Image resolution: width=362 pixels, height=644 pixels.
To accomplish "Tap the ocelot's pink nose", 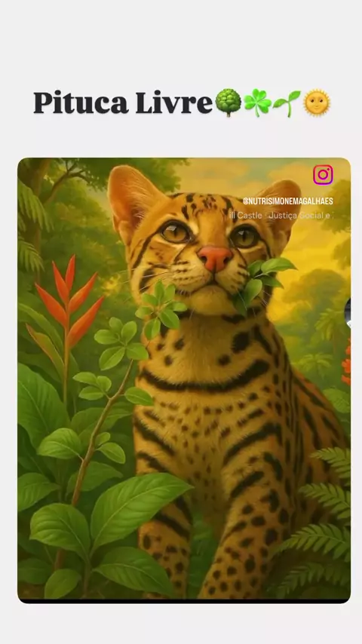I will [215, 258].
